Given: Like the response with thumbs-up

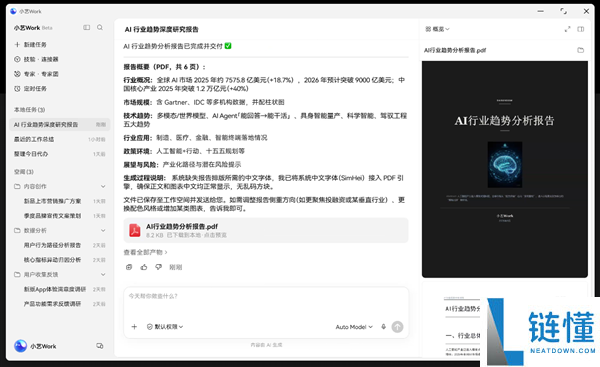Looking at the screenshot, I should tap(144, 267).
